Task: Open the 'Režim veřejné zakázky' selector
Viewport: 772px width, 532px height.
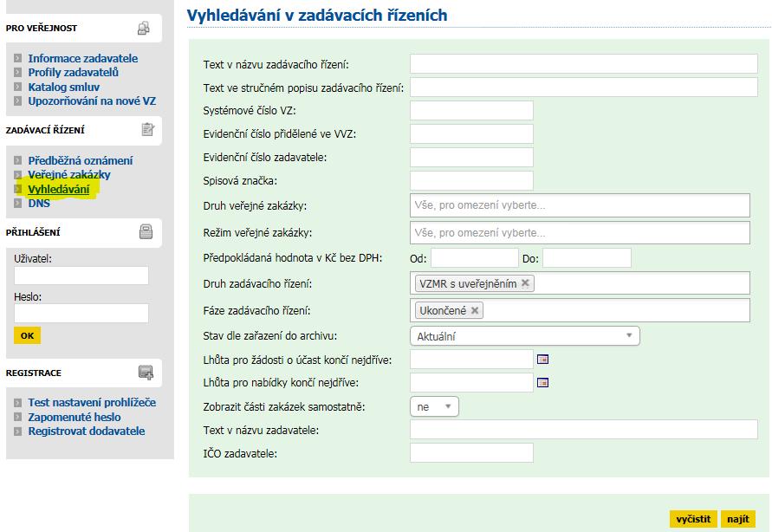Action: coord(580,232)
